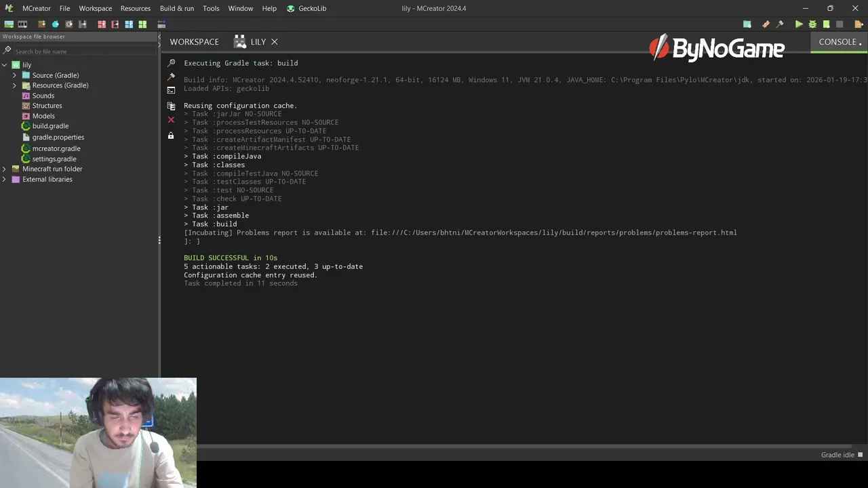Open the CONSOLE tab
This screenshot has width=868, height=488.
pos(840,42)
